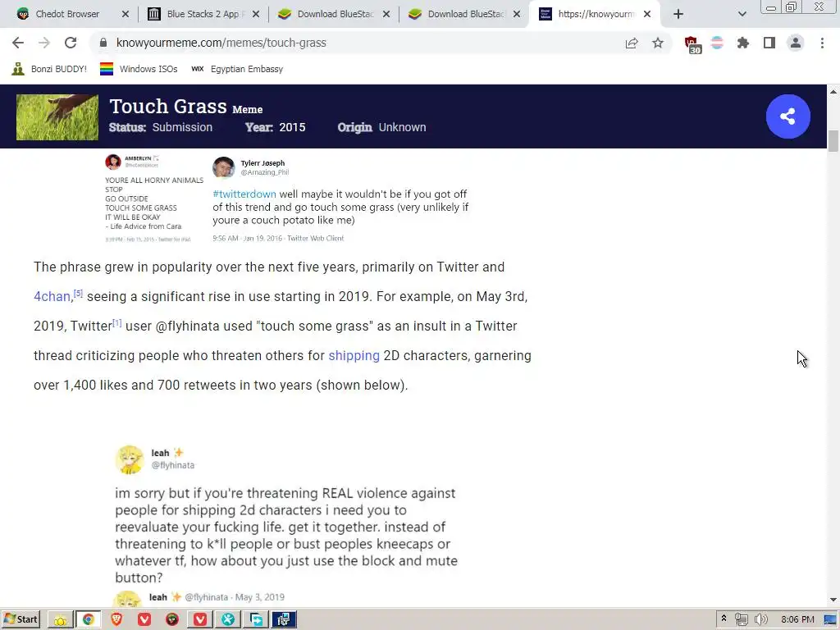Click the scrollbar up arrow
The width and height of the screenshot is (840, 630).
(x=833, y=92)
